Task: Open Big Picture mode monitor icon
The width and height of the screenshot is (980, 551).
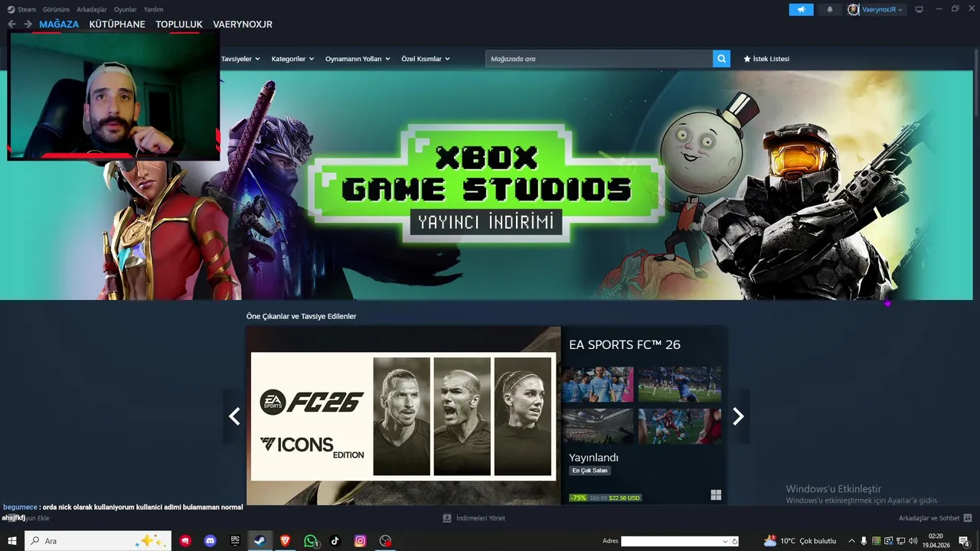Action: tap(919, 9)
